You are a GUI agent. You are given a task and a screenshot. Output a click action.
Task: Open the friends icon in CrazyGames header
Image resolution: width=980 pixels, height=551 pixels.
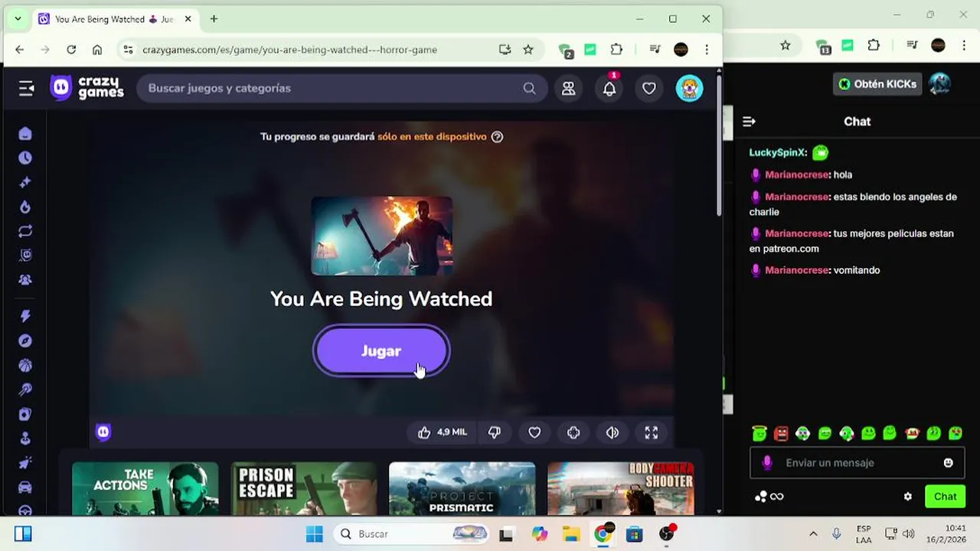pos(568,89)
